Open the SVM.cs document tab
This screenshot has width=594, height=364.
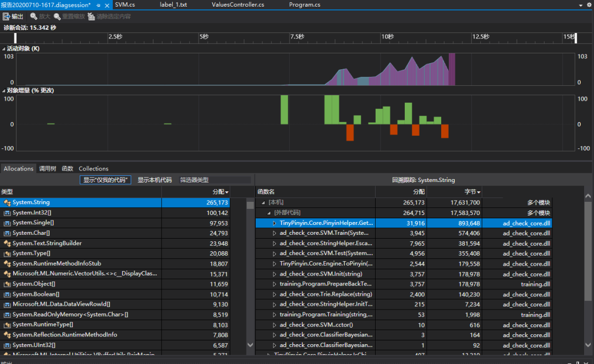pos(125,5)
